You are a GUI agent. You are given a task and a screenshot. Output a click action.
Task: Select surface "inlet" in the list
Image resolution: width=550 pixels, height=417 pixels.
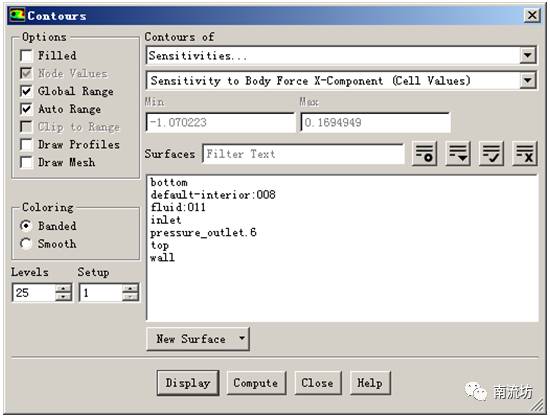point(166,220)
